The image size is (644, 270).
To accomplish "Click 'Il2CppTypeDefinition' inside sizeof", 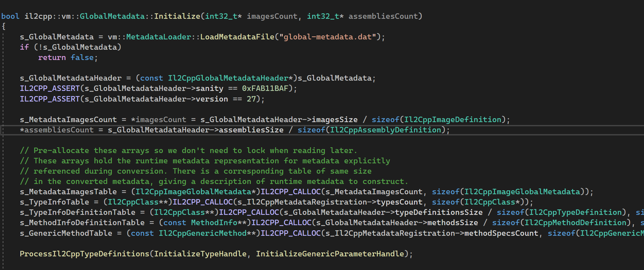I will [575, 212].
